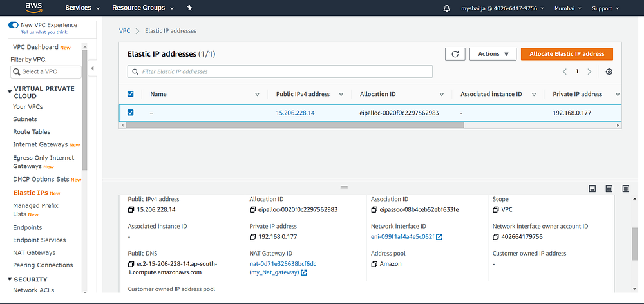Viewport: 644px width, 304px height.
Task: Copy the Scope VPC value
Action: (496, 209)
